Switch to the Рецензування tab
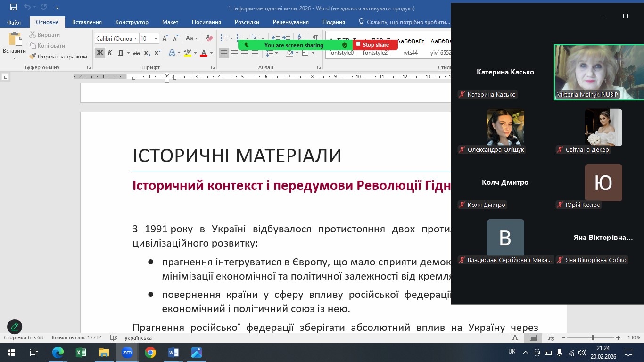This screenshot has width=644, height=362. click(291, 22)
